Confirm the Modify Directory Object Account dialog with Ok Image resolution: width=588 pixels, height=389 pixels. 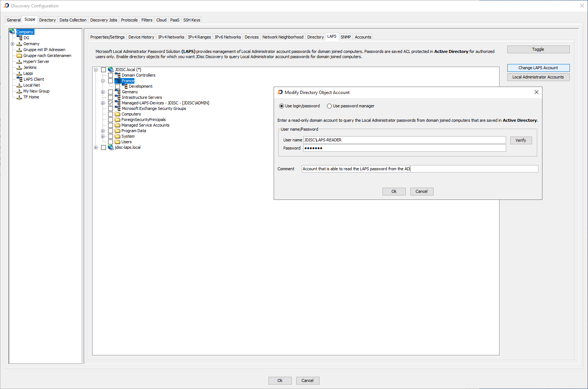pyautogui.click(x=394, y=191)
